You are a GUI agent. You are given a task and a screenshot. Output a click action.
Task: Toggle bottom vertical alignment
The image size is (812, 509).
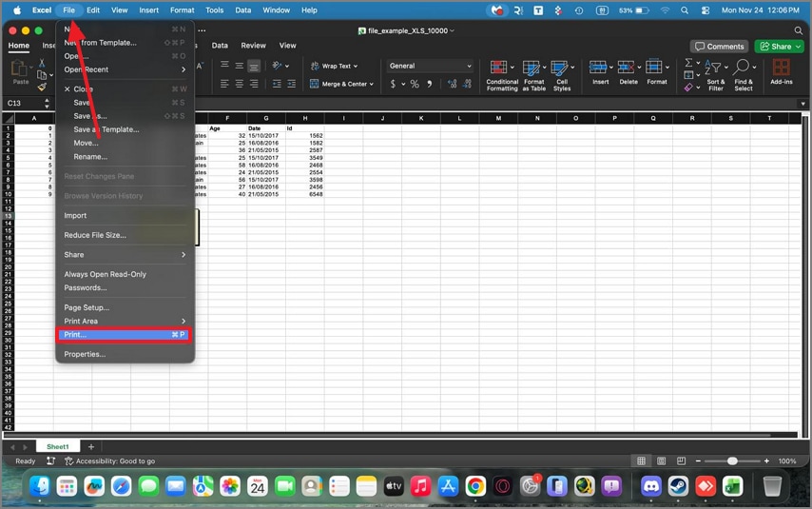tap(254, 66)
